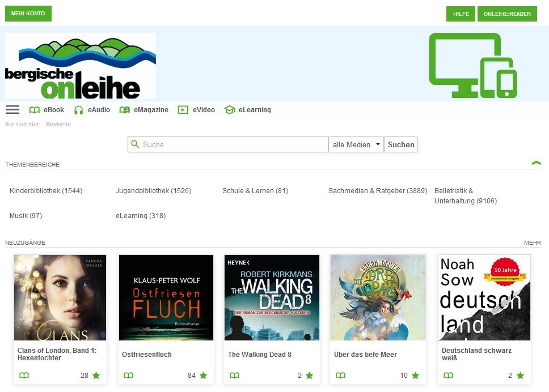Click the eBook open-book icon in the navigation bar
The image size is (549, 392).
click(x=34, y=110)
